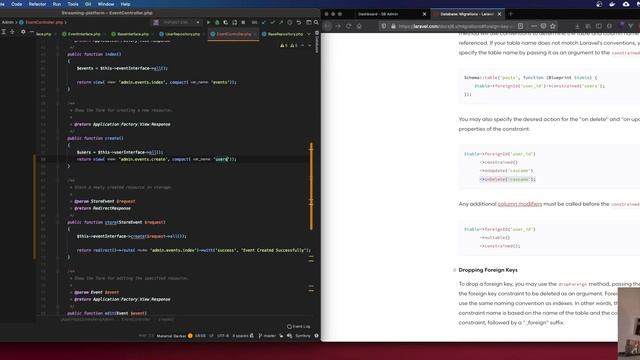Click the Material Darker theme orange circle

click(190, 336)
